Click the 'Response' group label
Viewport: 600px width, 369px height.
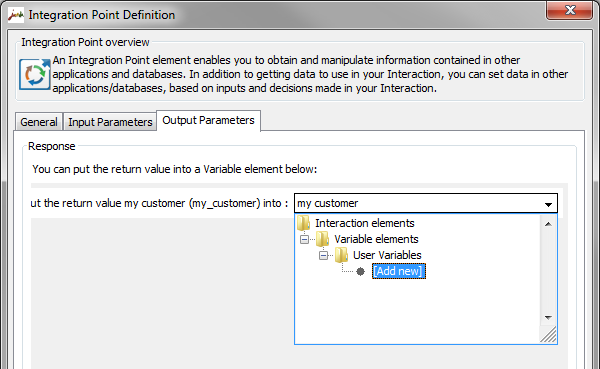52,146
